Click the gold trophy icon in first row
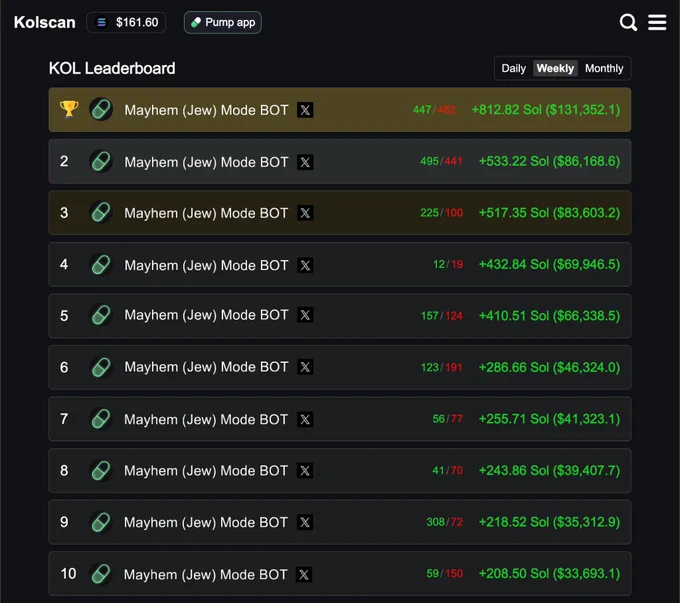680x603 pixels. click(x=69, y=109)
